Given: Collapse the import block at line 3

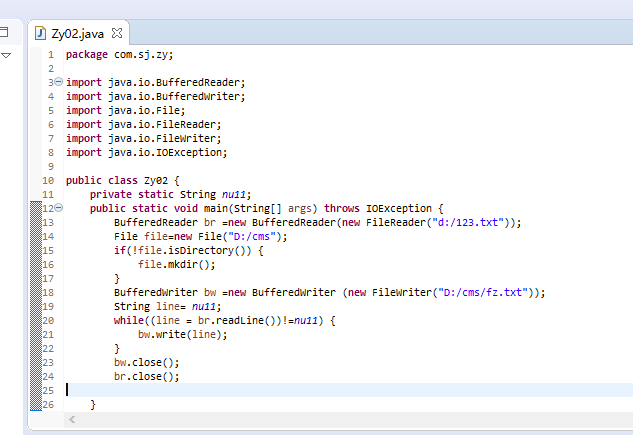Looking at the screenshot, I should pyautogui.click(x=59, y=82).
